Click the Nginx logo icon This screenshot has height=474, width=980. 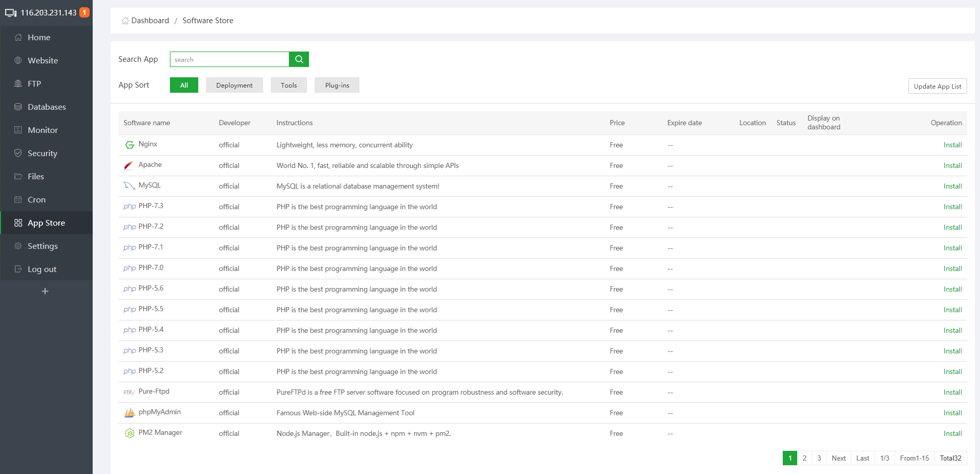(x=129, y=145)
